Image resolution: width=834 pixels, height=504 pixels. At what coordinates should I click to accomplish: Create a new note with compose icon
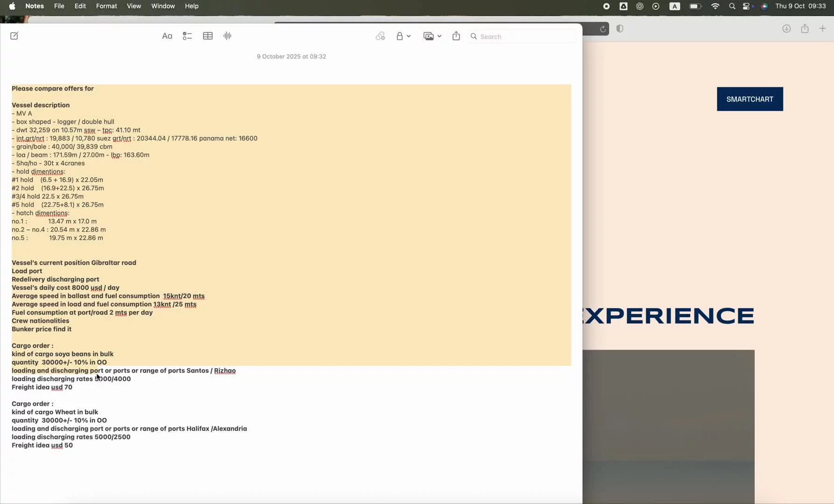point(14,36)
